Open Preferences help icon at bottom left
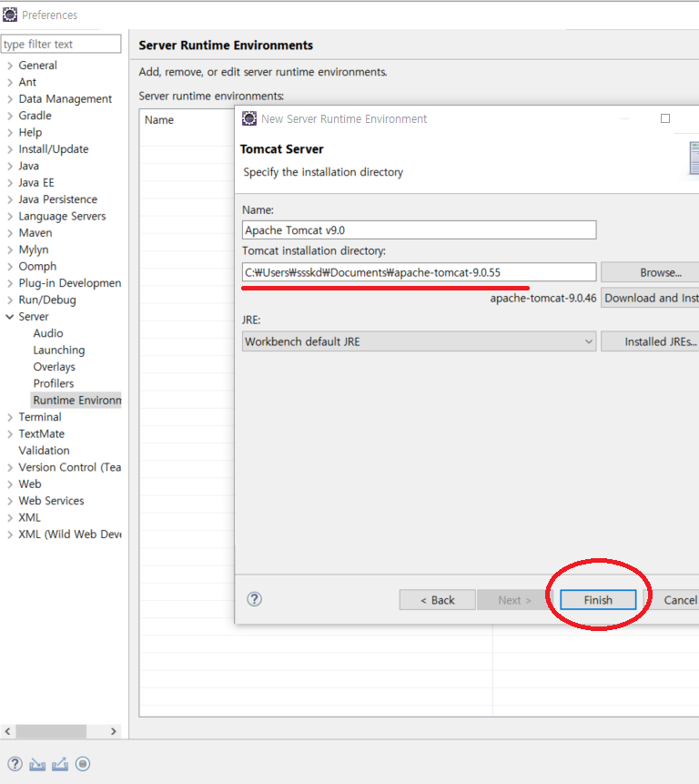Viewport: 699px width, 784px height. (x=15, y=763)
